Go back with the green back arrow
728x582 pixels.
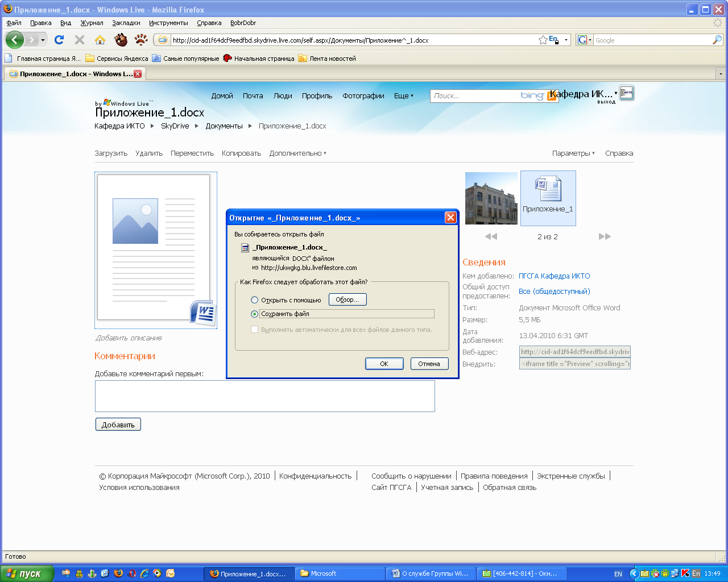tap(15, 40)
